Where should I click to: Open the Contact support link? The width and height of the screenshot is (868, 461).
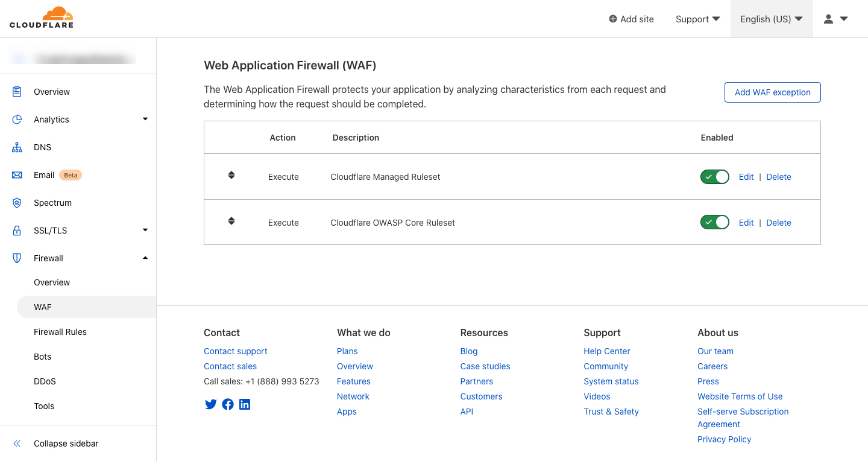click(236, 351)
